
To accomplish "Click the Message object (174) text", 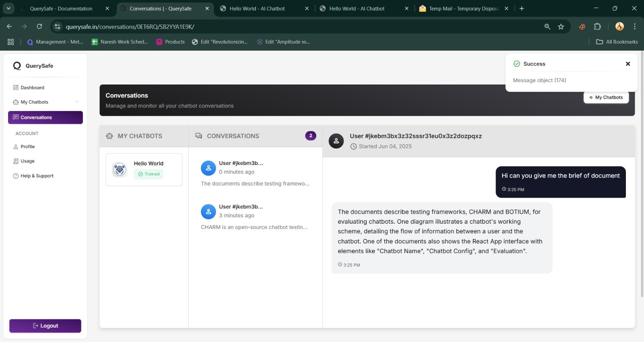I will 539,80.
